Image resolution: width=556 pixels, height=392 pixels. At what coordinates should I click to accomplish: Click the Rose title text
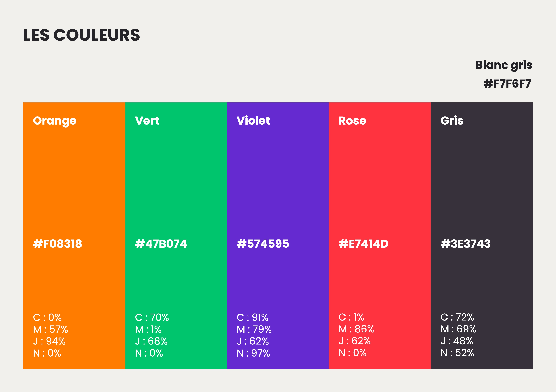(352, 120)
